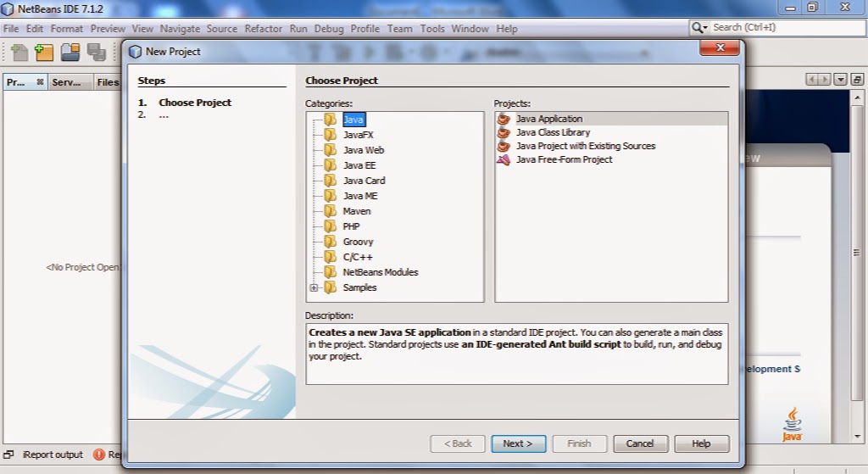Image resolution: width=868 pixels, height=474 pixels.
Task: Click the Save All toolbar icon
Action: coord(97,53)
